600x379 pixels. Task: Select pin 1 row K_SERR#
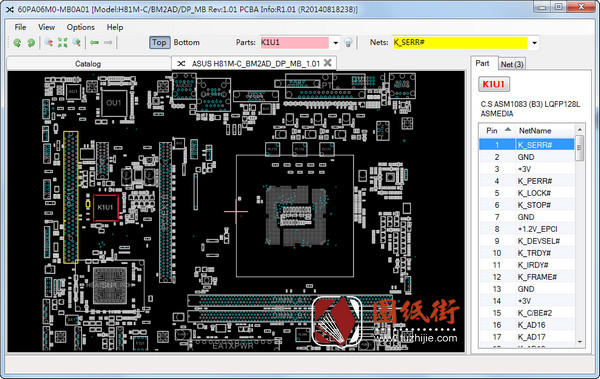[527, 145]
